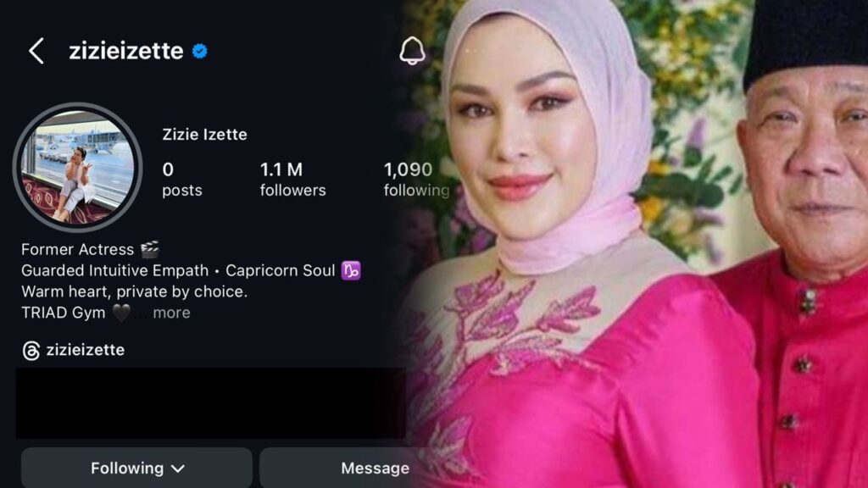868x488 pixels.
Task: View the 1,090 following list
Action: pos(416,180)
